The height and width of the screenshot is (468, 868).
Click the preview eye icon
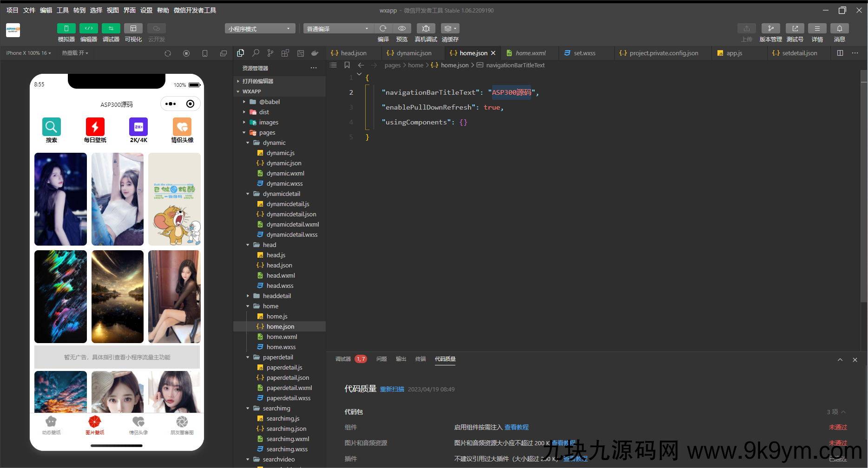[401, 29]
